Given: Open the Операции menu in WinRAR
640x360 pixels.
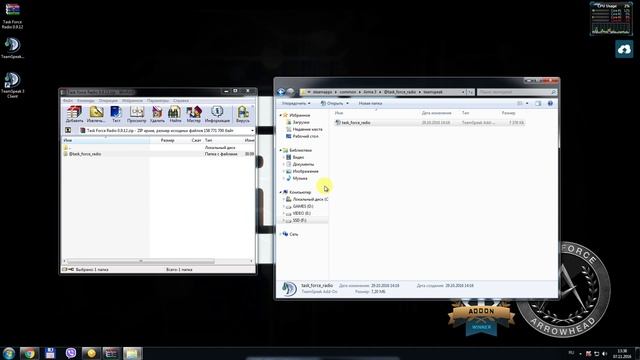Looking at the screenshot, I should [108, 100].
